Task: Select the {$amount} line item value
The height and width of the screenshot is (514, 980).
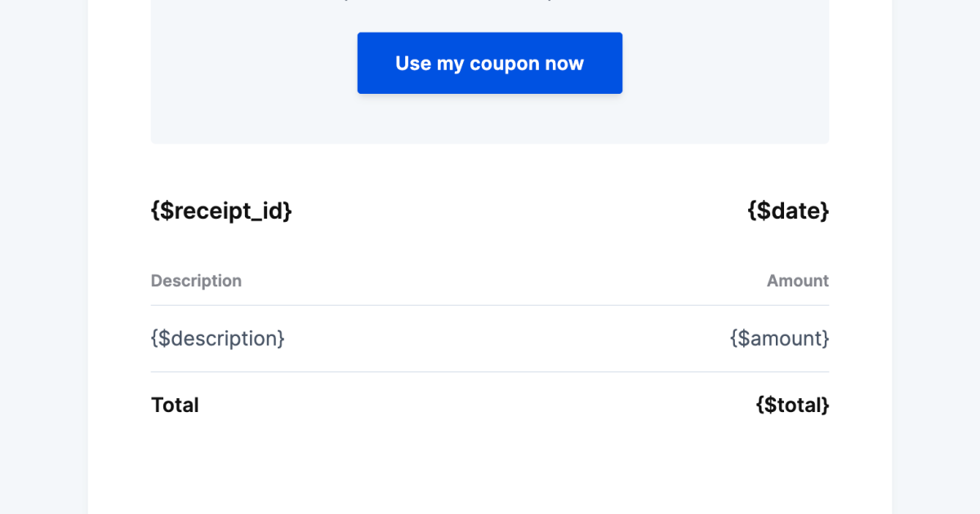Action: pos(779,338)
